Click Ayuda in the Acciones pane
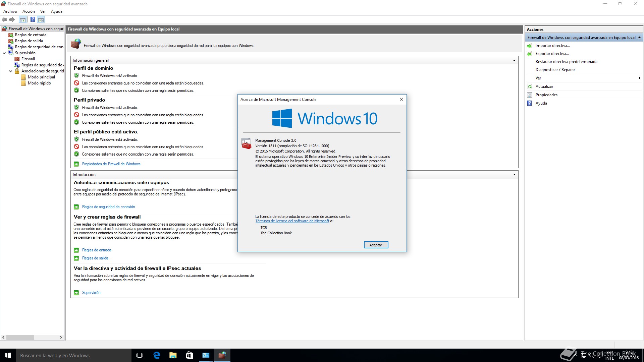The height and width of the screenshot is (362, 644). pos(541,103)
